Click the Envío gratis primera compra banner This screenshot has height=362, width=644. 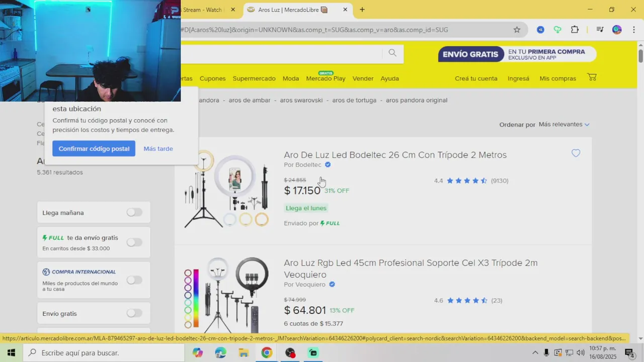tap(517, 54)
